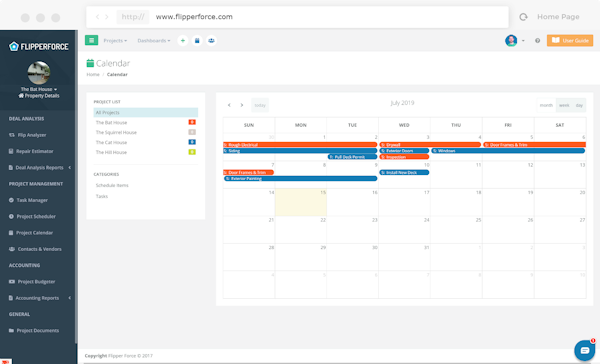600x364 pixels.
Task: Switch calendar to week view
Action: [x=564, y=105]
